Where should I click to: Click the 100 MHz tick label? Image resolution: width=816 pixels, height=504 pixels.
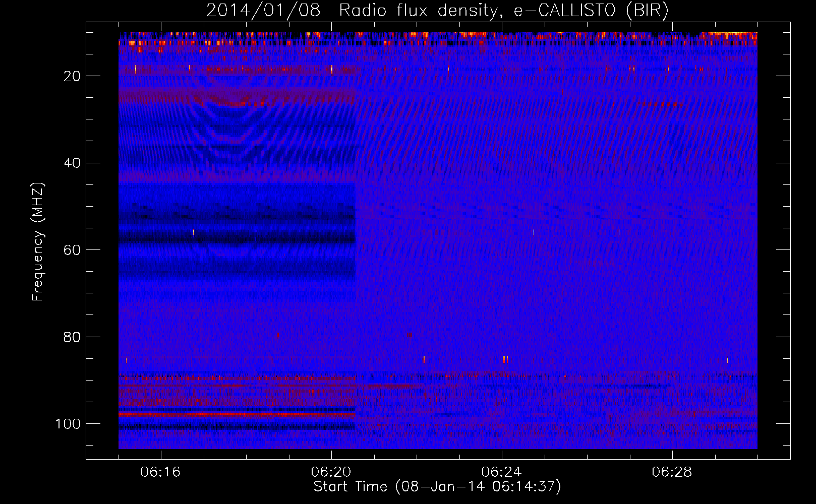pos(68,424)
